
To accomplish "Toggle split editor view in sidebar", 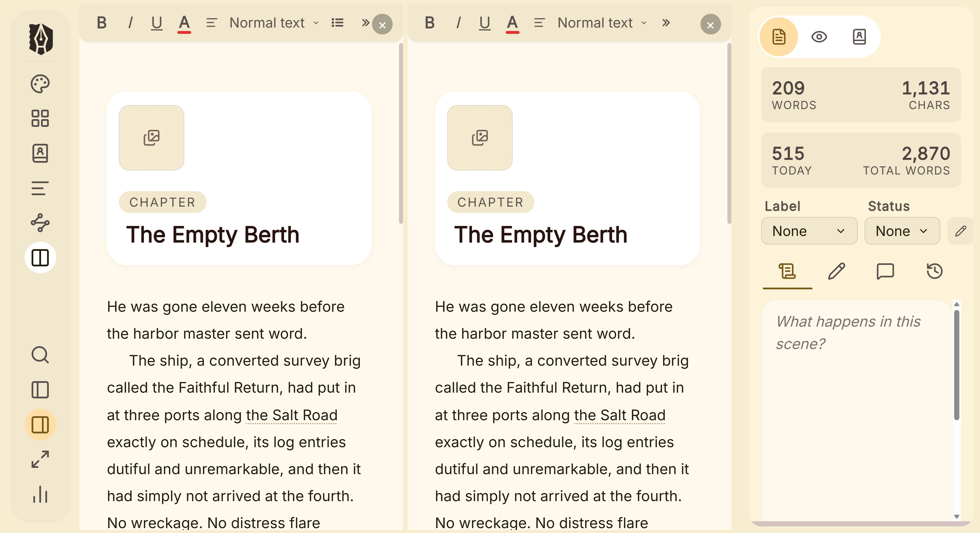I will pos(40,258).
